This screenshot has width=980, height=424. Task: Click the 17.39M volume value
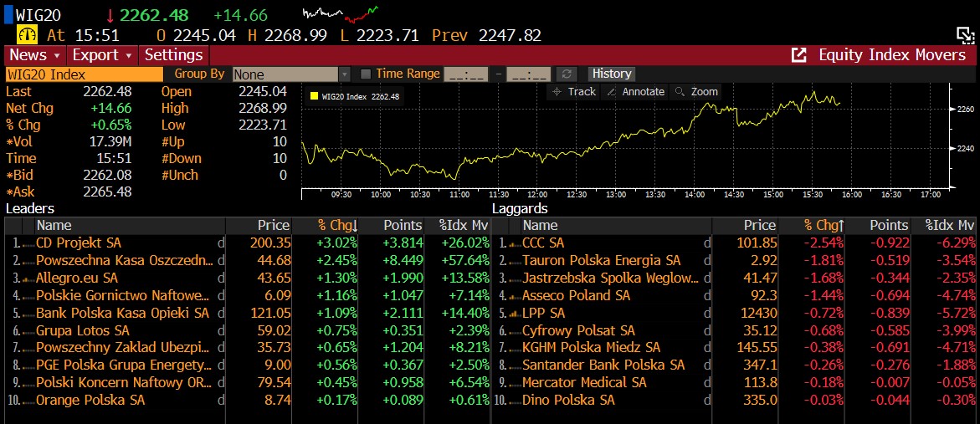pyautogui.click(x=110, y=141)
